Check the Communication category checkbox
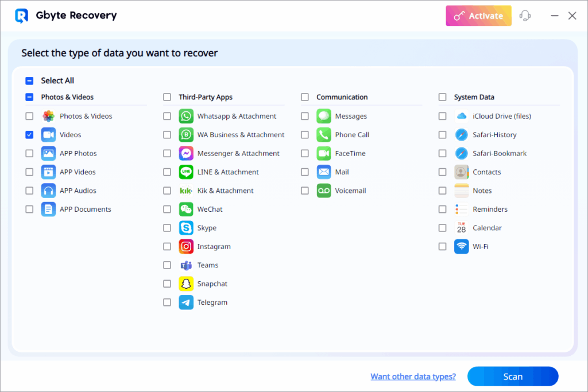The height and width of the screenshot is (392, 588). tap(304, 98)
